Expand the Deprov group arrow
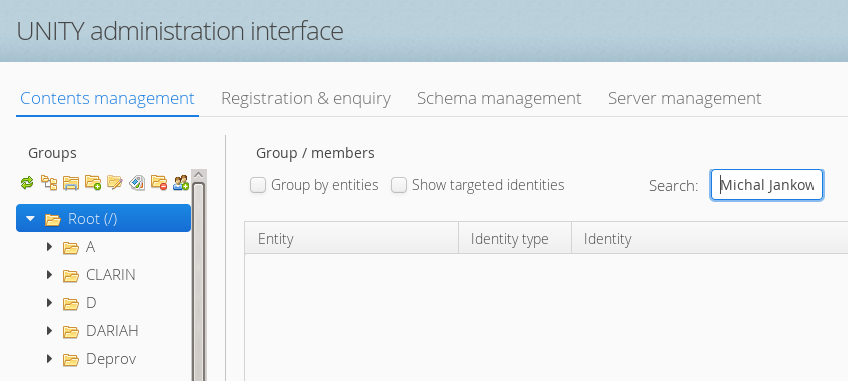 coord(49,359)
